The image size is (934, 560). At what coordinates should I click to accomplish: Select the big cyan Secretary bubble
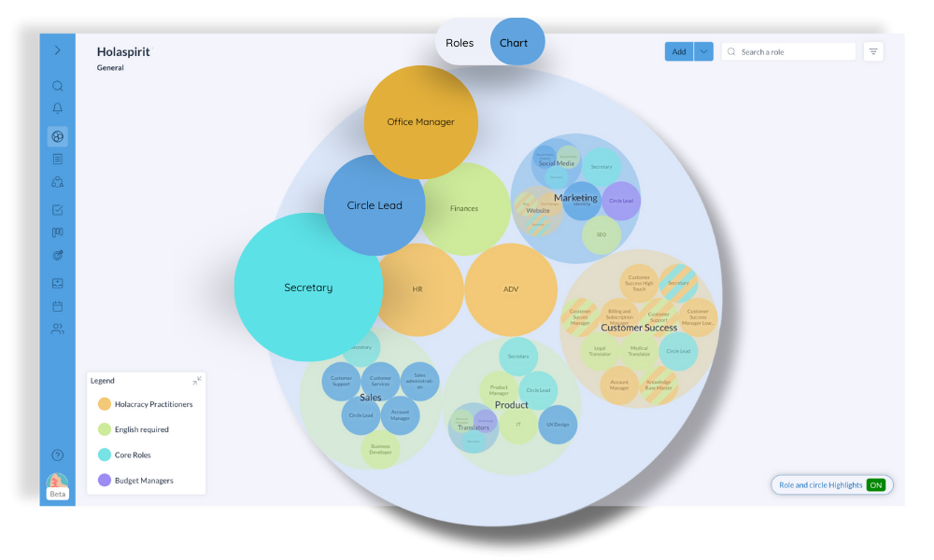(x=308, y=287)
